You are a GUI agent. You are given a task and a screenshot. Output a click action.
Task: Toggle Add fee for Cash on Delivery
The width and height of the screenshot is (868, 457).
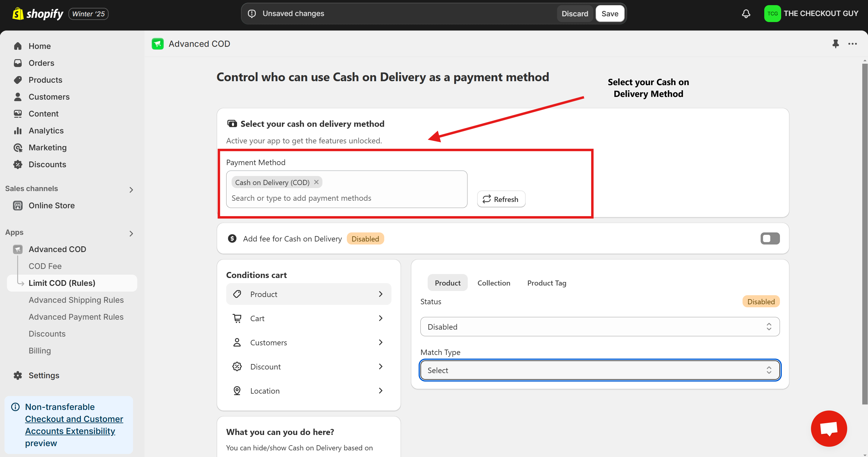point(770,238)
